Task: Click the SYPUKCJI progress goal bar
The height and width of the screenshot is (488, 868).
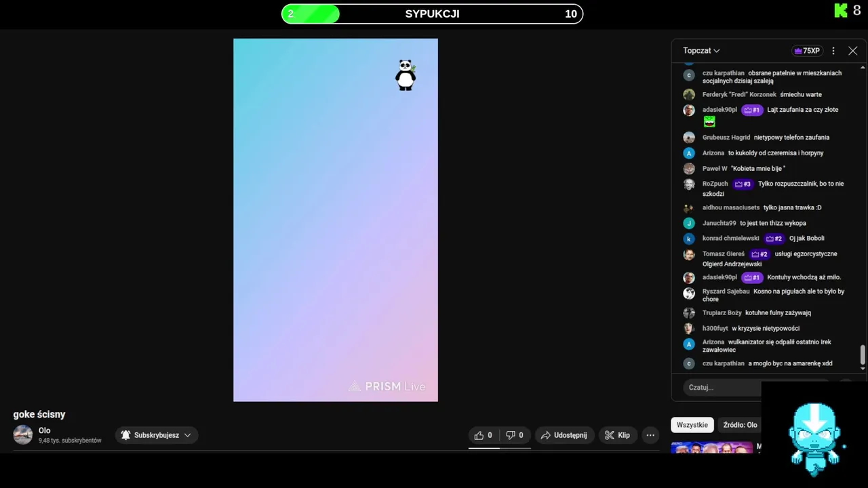Action: click(432, 14)
